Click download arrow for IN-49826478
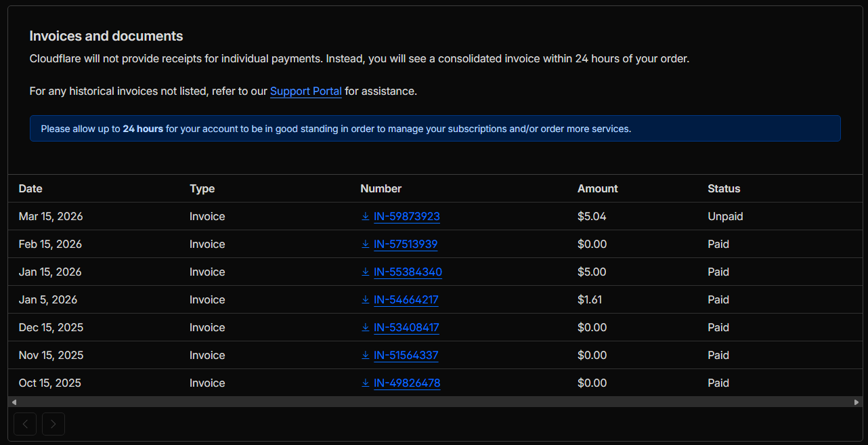 366,383
